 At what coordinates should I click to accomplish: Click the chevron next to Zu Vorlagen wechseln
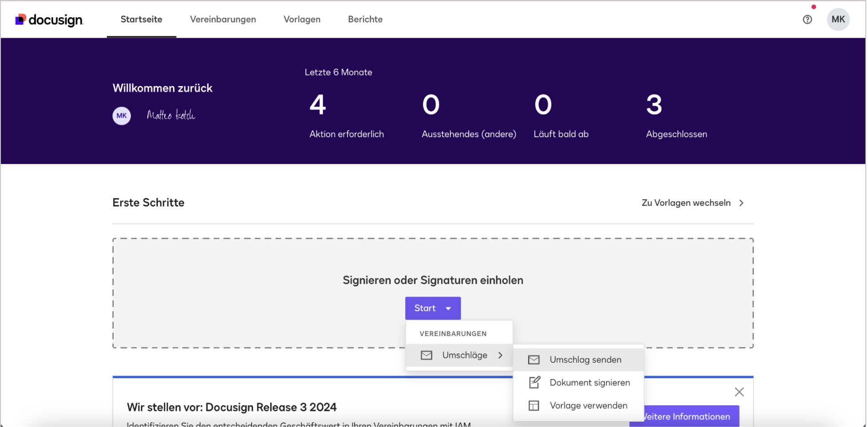click(741, 203)
